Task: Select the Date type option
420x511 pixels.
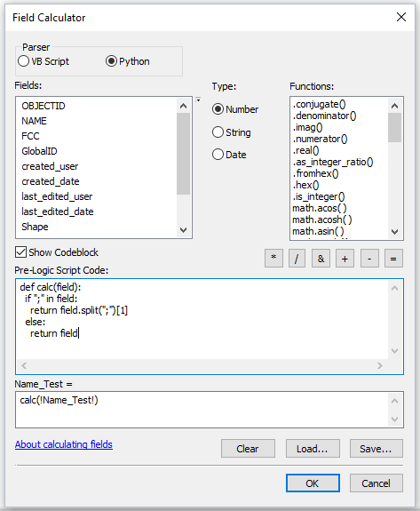Action: pyautogui.click(x=229, y=155)
